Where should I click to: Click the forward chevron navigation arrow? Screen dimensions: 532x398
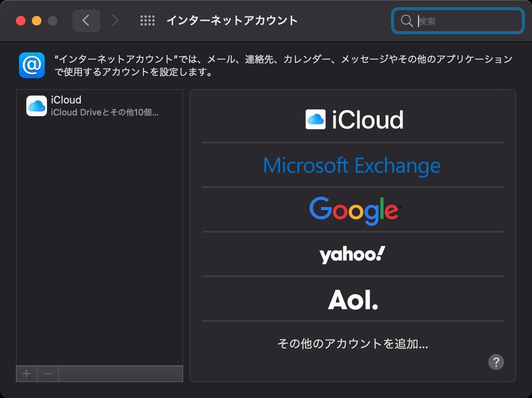(115, 20)
